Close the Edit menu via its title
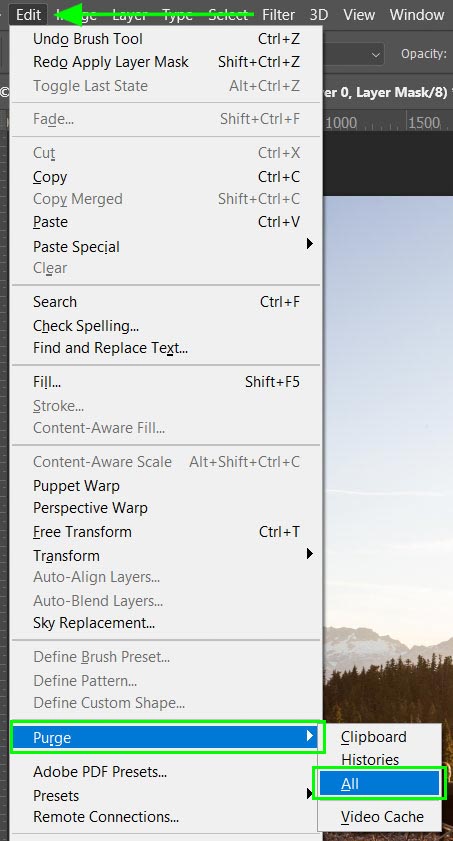453x841 pixels. (x=28, y=14)
